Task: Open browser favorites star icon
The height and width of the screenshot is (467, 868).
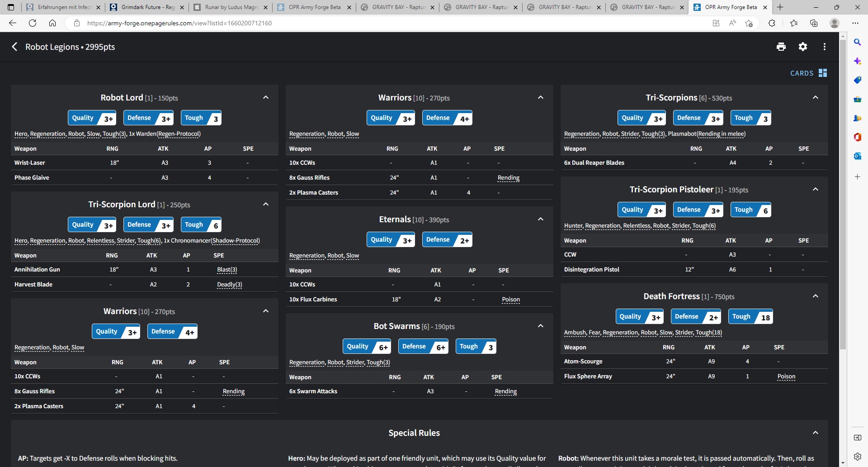Action: pos(793,23)
